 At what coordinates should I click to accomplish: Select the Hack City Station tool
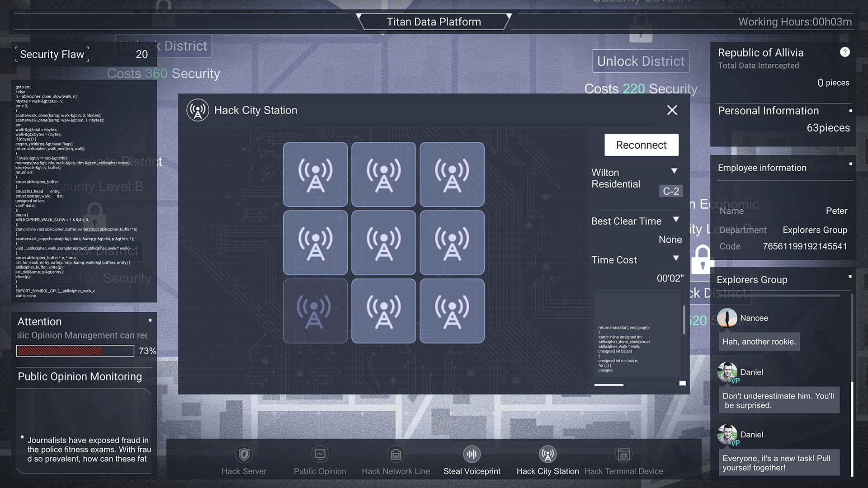547,459
